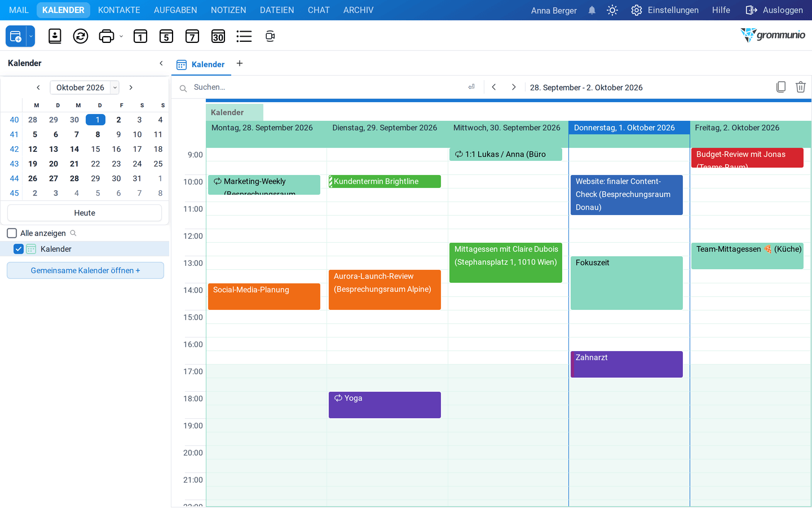This screenshot has width=812, height=508.
Task: Check the Alle anzeigen checkbox
Action: pyautogui.click(x=12, y=233)
